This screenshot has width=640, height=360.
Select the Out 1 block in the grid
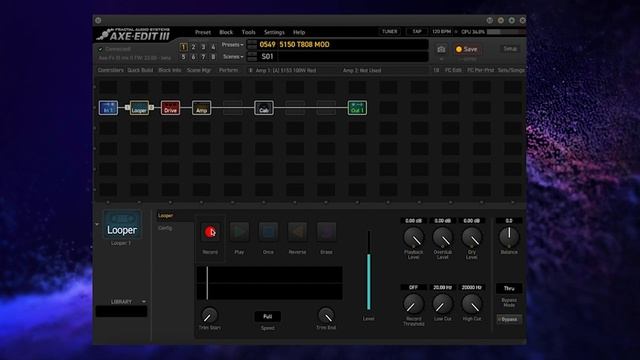pos(357,108)
